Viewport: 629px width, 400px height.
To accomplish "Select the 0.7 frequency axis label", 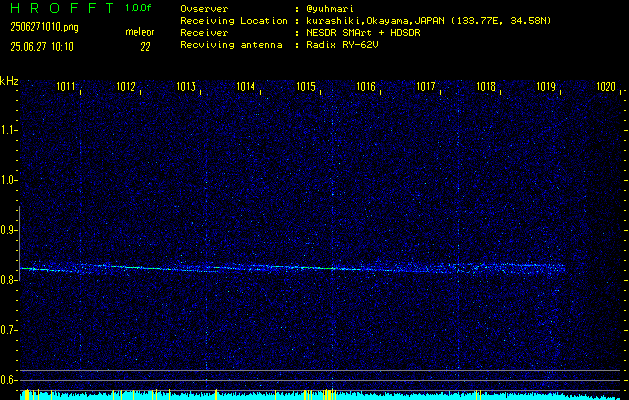I will coord(8,330).
